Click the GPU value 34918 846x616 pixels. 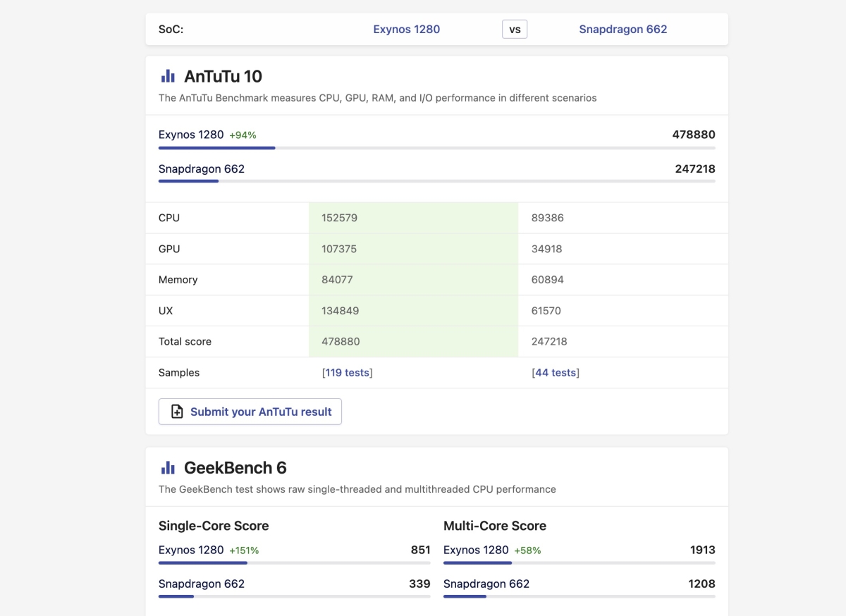tap(547, 249)
